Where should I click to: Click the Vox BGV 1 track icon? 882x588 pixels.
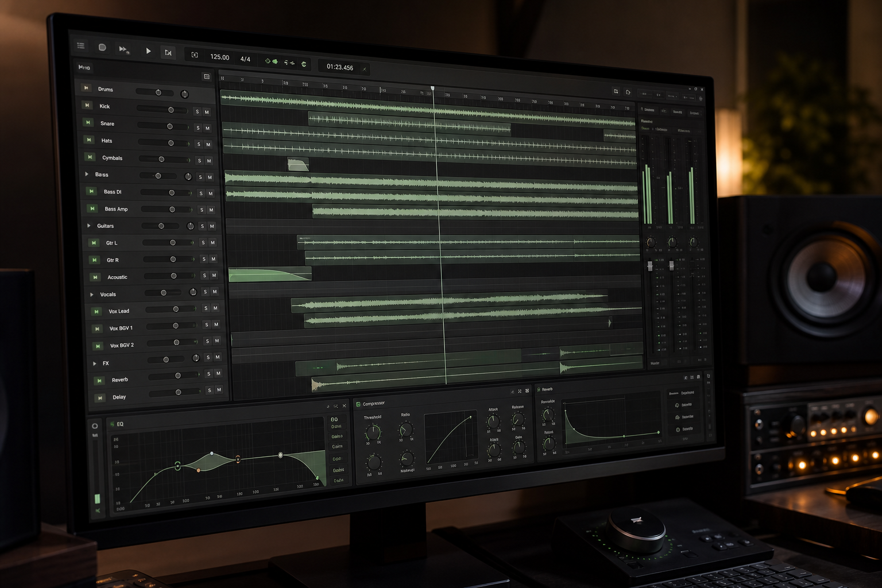pos(97,328)
